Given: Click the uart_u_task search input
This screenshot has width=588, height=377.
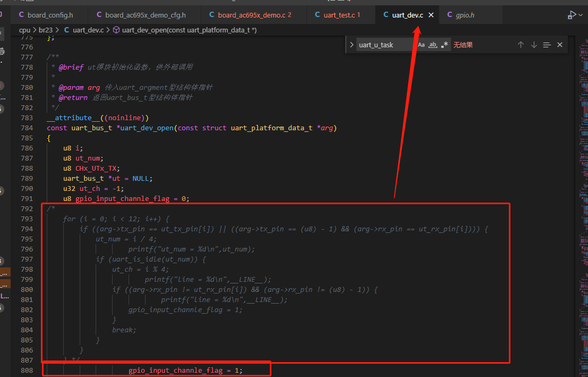Looking at the screenshot, I should click(x=386, y=45).
